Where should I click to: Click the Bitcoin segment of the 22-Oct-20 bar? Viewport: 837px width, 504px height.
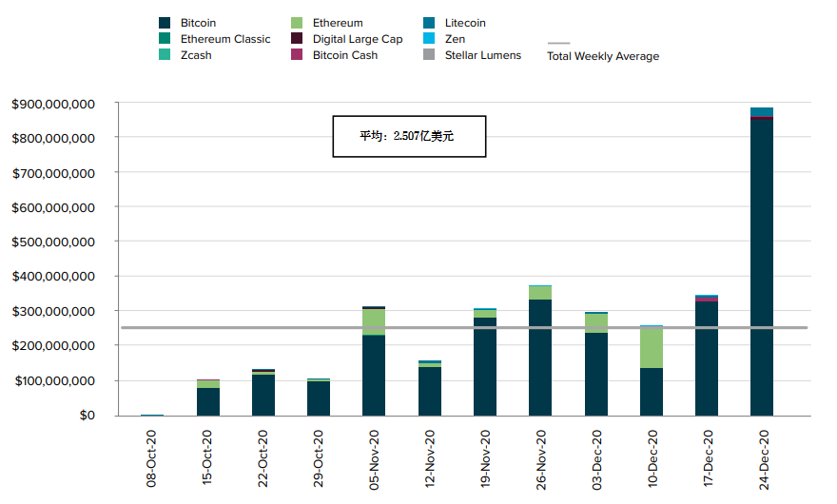click(x=263, y=396)
